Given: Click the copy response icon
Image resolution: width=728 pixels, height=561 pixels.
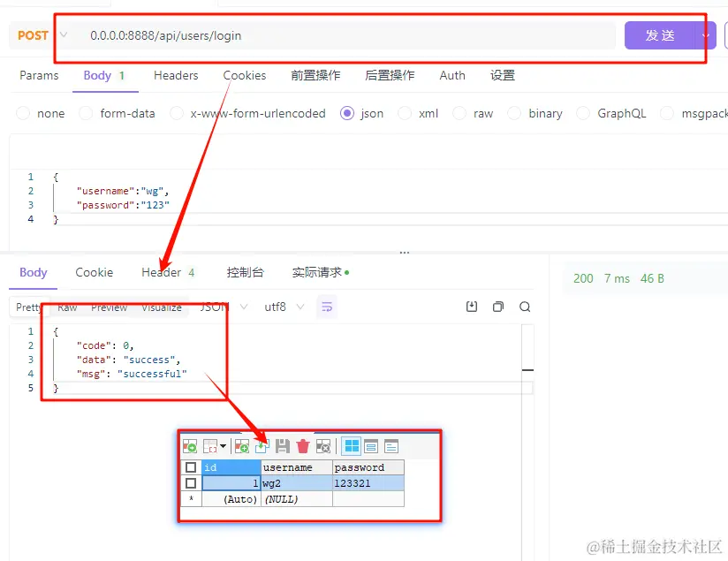Looking at the screenshot, I should point(498,307).
